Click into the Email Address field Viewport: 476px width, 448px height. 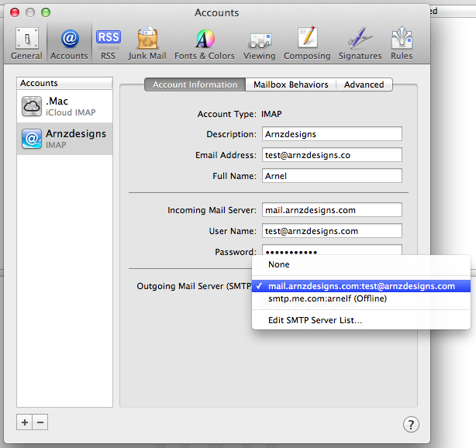tap(332, 155)
